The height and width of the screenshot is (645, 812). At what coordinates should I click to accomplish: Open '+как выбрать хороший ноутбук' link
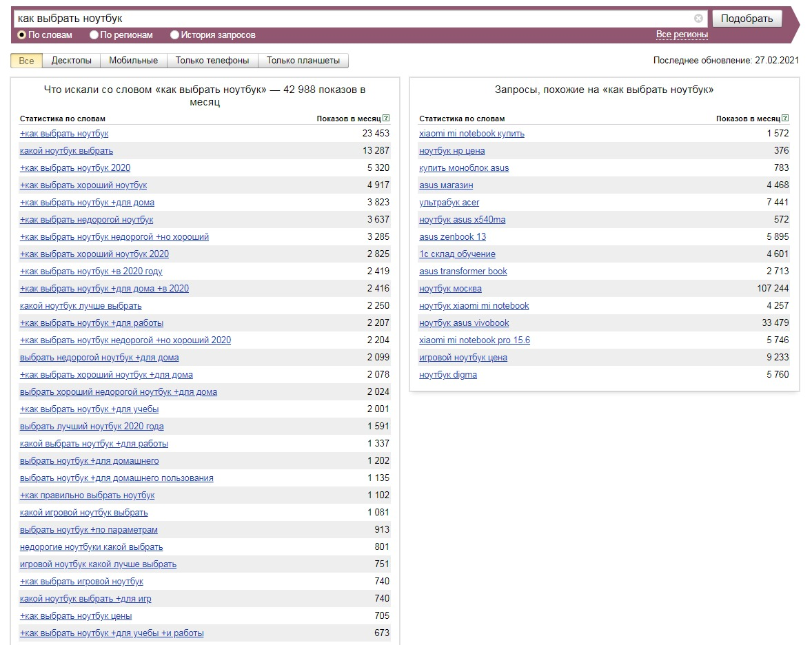click(x=83, y=185)
